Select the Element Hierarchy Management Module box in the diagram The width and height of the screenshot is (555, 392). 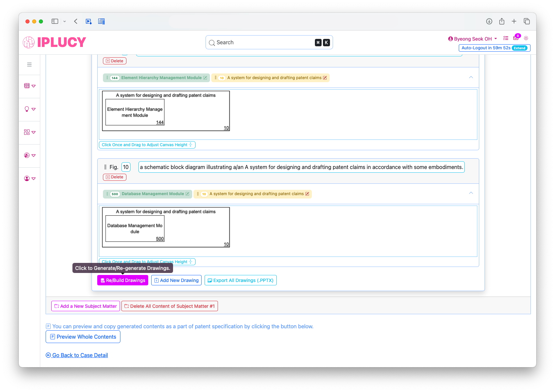tap(135, 112)
